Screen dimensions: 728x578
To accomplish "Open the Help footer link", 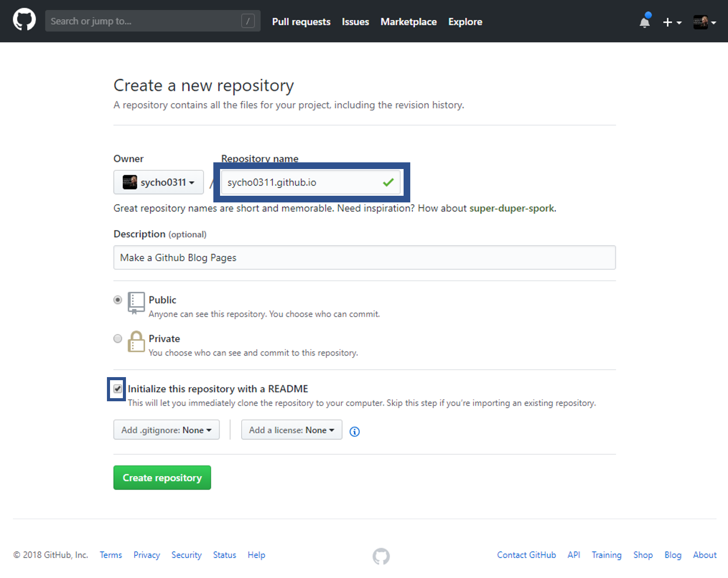I will click(x=257, y=555).
